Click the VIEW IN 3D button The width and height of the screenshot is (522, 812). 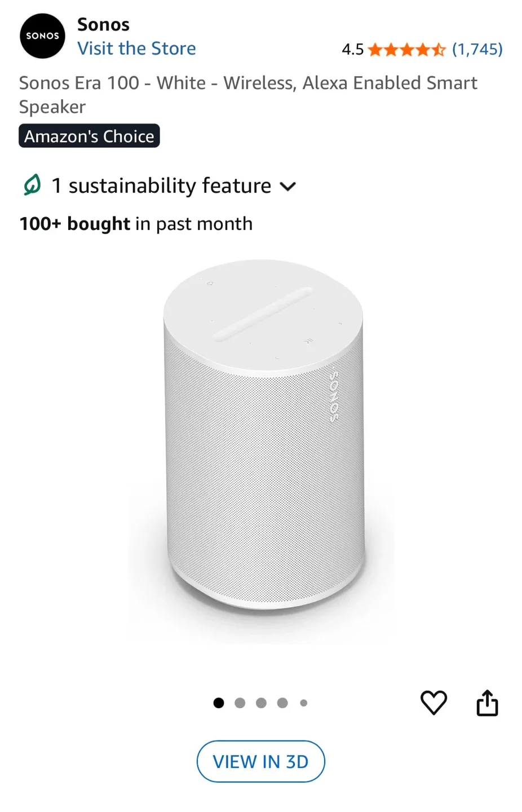(260, 761)
